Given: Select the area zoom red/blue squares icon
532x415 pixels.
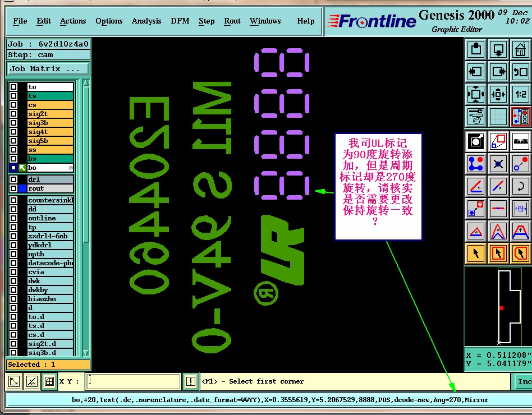Looking at the screenshot, I should tap(498, 141).
